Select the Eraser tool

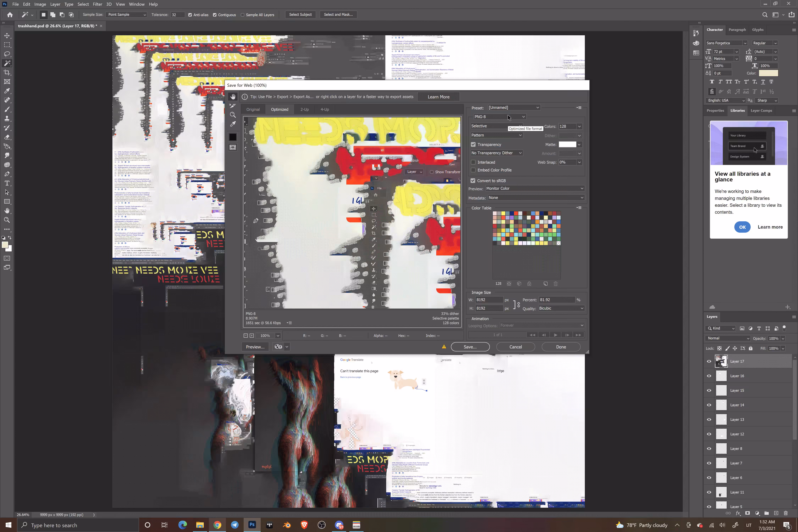coord(7,137)
